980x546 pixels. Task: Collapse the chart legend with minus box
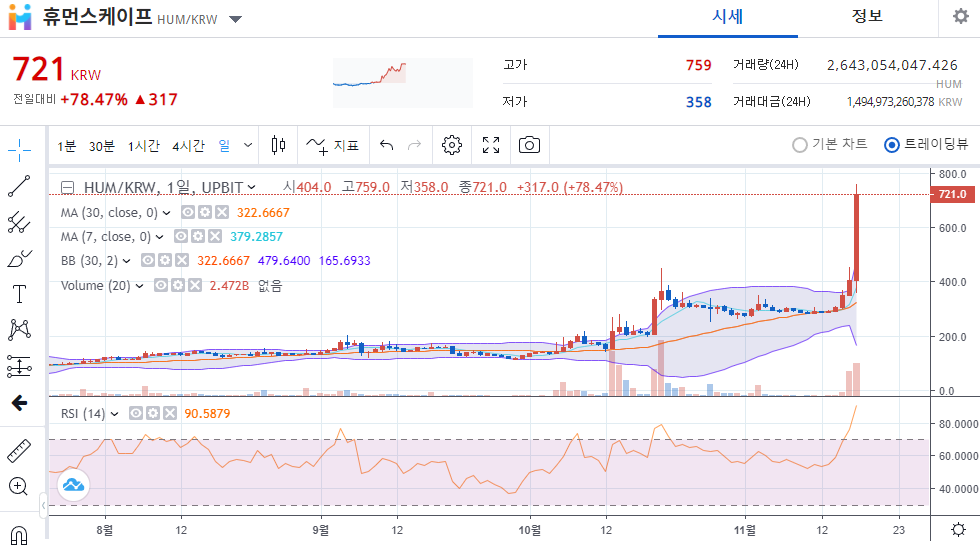tap(68, 187)
